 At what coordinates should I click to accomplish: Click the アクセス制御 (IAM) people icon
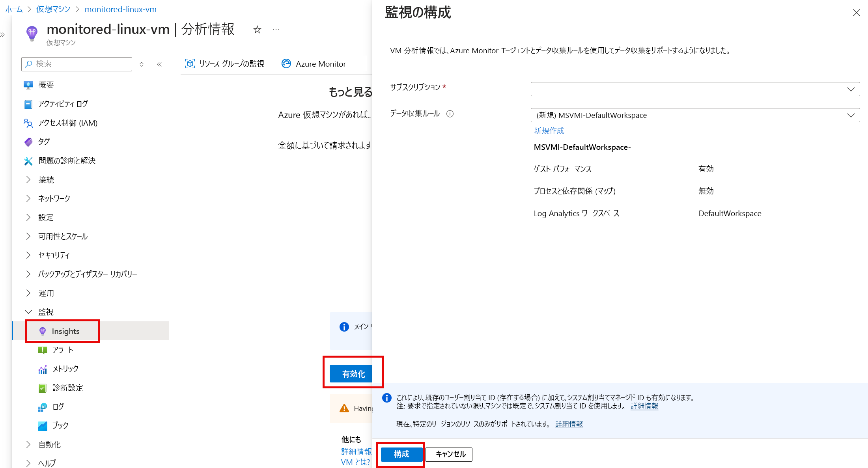click(28, 123)
